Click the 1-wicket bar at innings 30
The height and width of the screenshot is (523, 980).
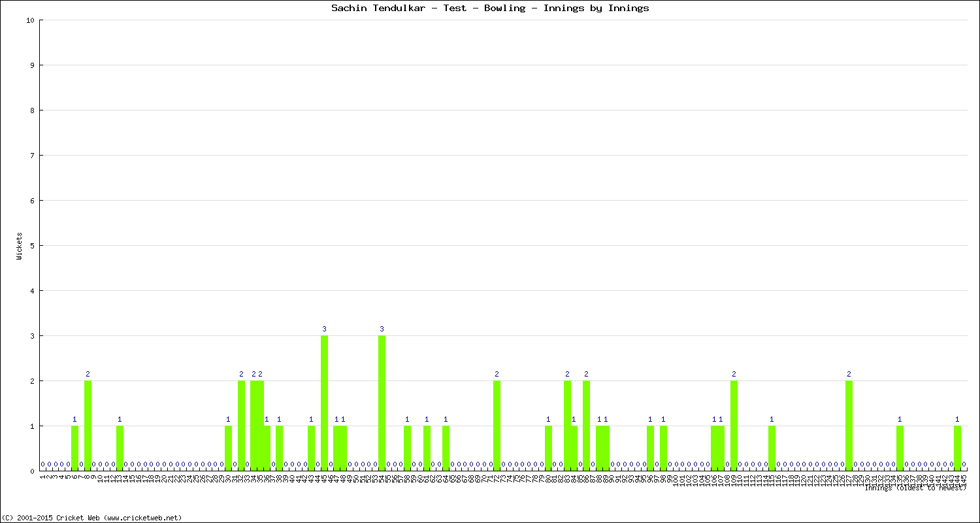click(228, 448)
